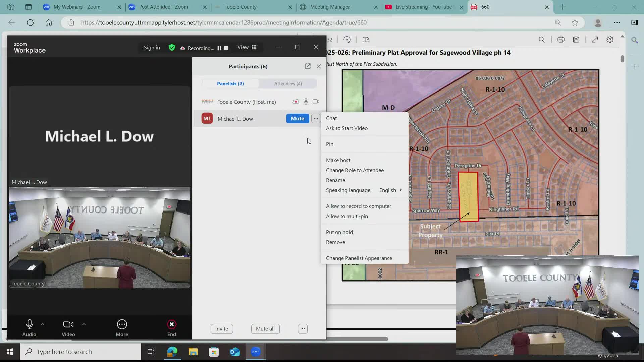Image resolution: width=644 pixels, height=362 pixels.
Task: Toggle PDF page view layout
Action: click(366, 40)
